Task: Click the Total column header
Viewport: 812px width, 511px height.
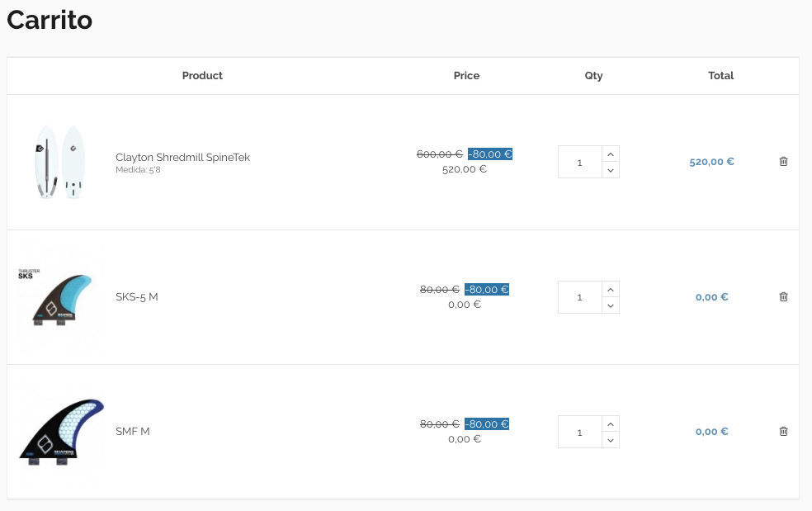Action: 721,76
